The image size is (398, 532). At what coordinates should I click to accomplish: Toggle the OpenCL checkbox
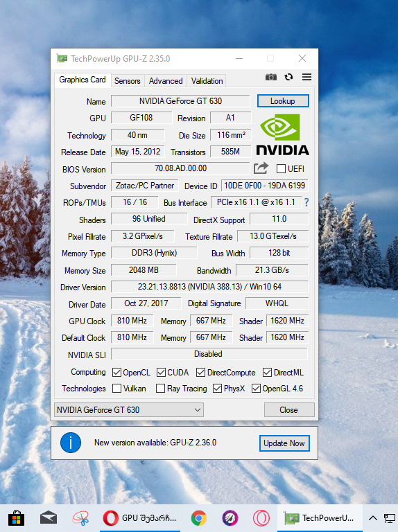(116, 372)
